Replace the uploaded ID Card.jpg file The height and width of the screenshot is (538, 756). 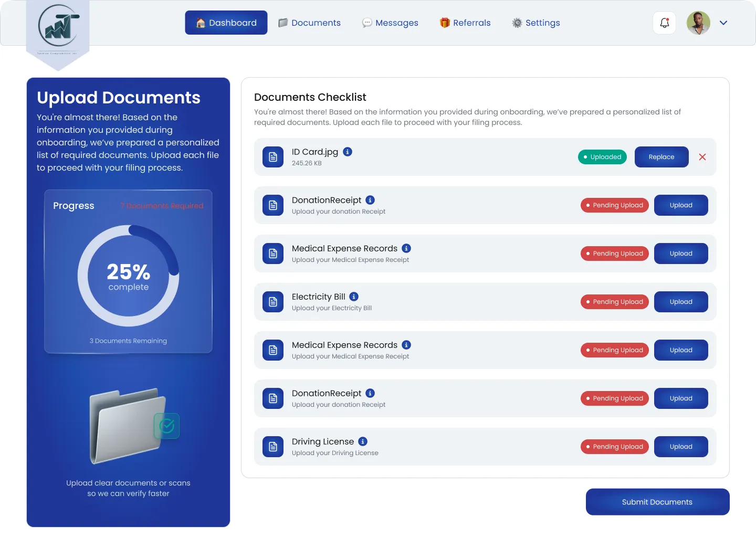[x=661, y=157]
